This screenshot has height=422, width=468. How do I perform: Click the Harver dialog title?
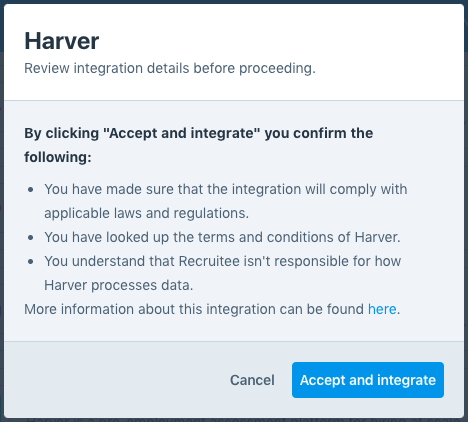click(x=62, y=41)
